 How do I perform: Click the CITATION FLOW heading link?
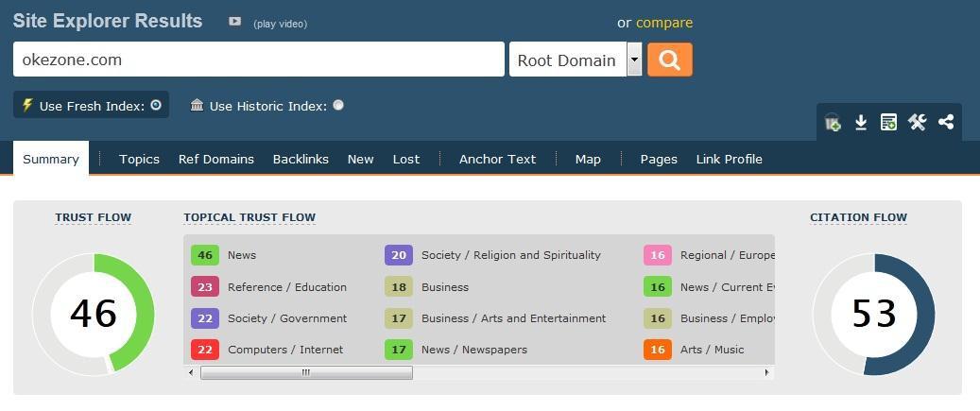click(x=858, y=217)
